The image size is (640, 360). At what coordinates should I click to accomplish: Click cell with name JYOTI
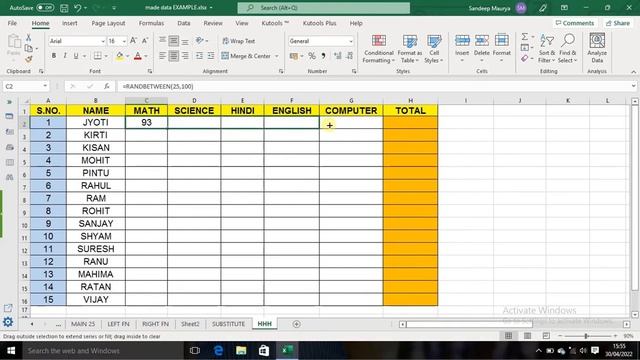96,123
